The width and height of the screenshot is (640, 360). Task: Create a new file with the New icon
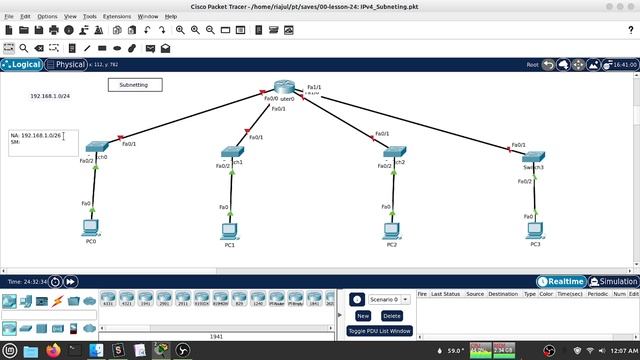(x=9, y=30)
